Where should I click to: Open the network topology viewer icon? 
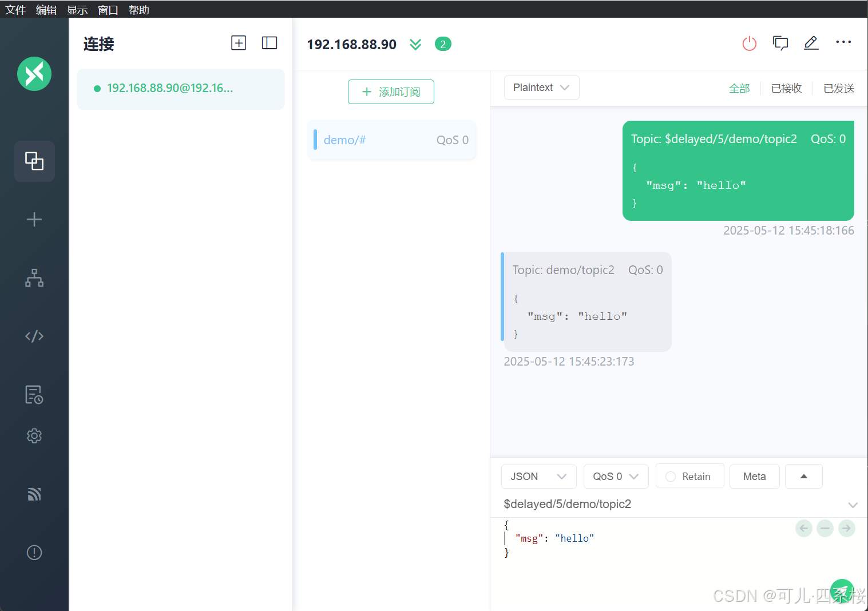tap(34, 278)
